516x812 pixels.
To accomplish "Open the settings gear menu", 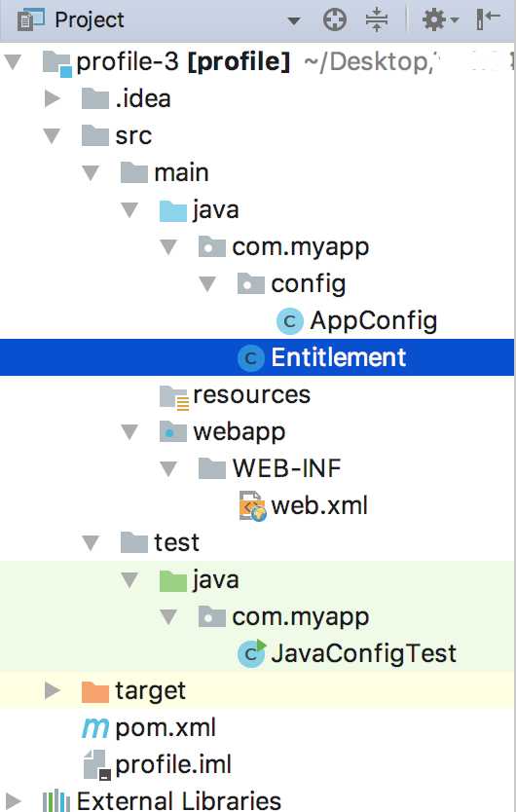I will pos(440,20).
